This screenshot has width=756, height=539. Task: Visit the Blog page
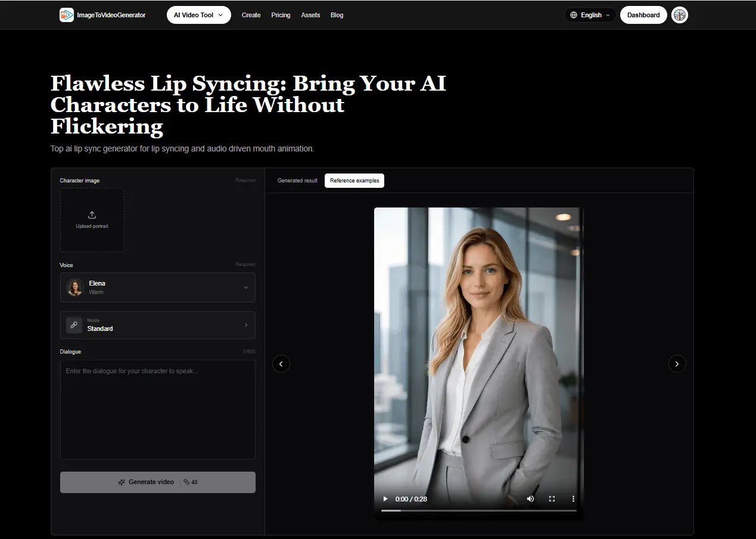tap(337, 15)
